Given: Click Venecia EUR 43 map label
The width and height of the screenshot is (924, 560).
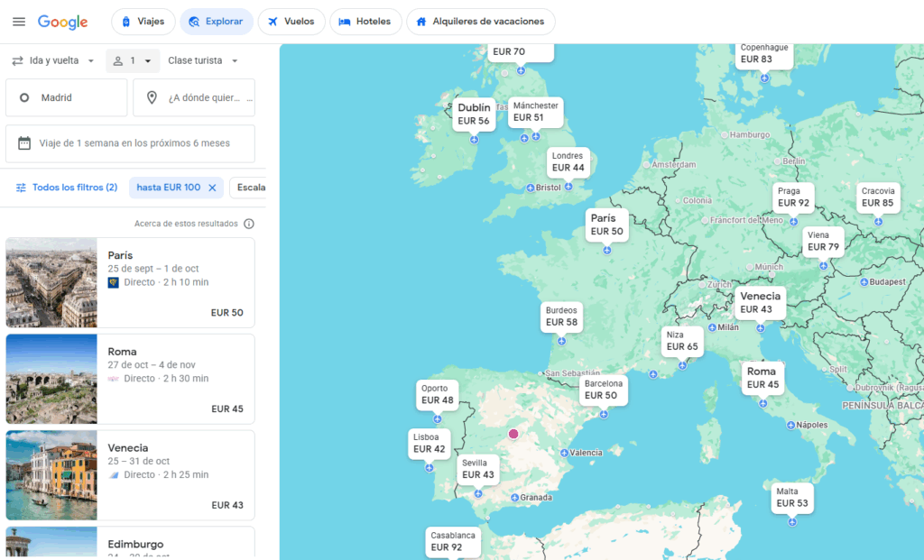Looking at the screenshot, I should (760, 303).
